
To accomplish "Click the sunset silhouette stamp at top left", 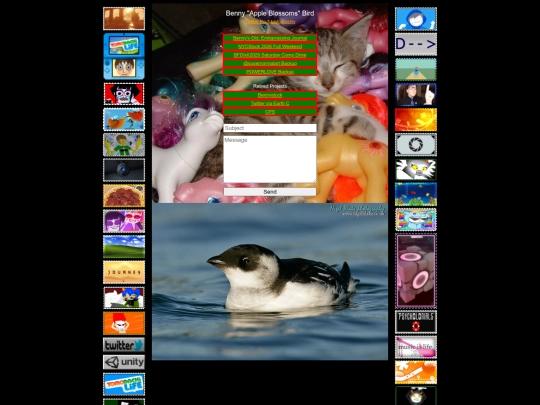I will (x=124, y=19).
